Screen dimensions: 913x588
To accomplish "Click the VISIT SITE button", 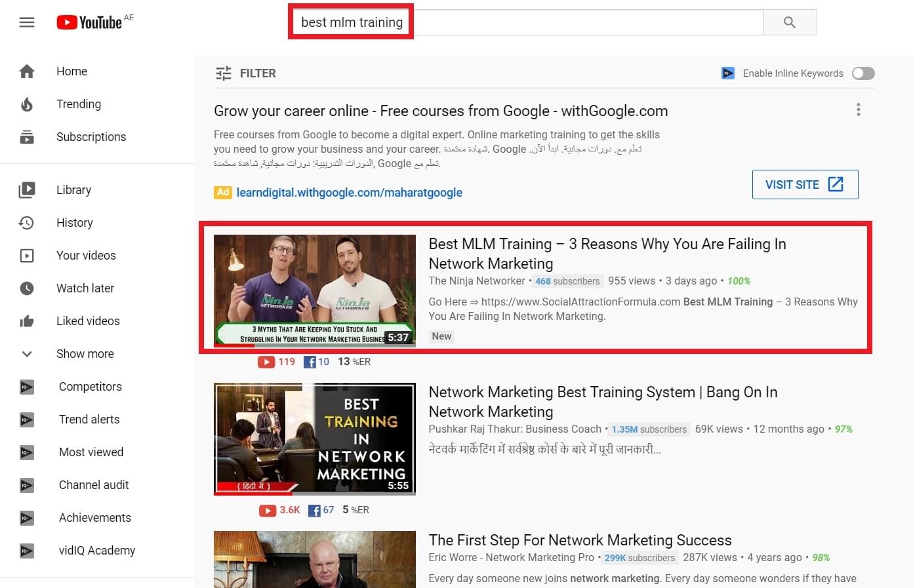I will pos(805,184).
